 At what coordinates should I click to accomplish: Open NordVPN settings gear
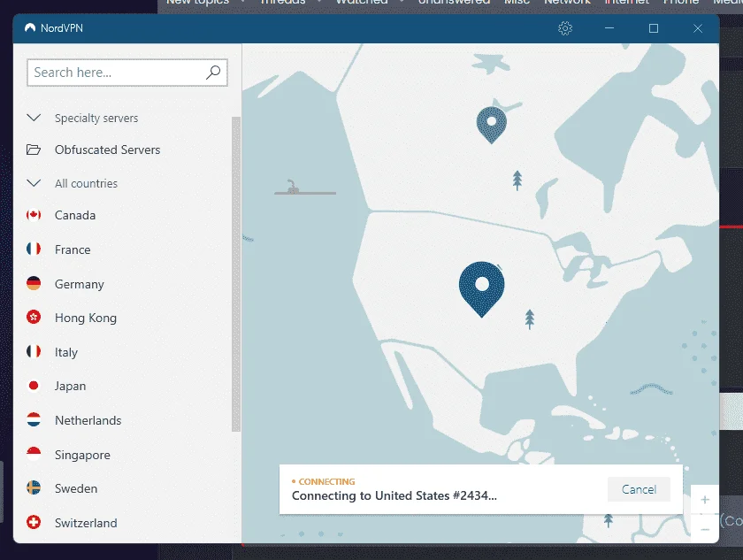pos(565,28)
